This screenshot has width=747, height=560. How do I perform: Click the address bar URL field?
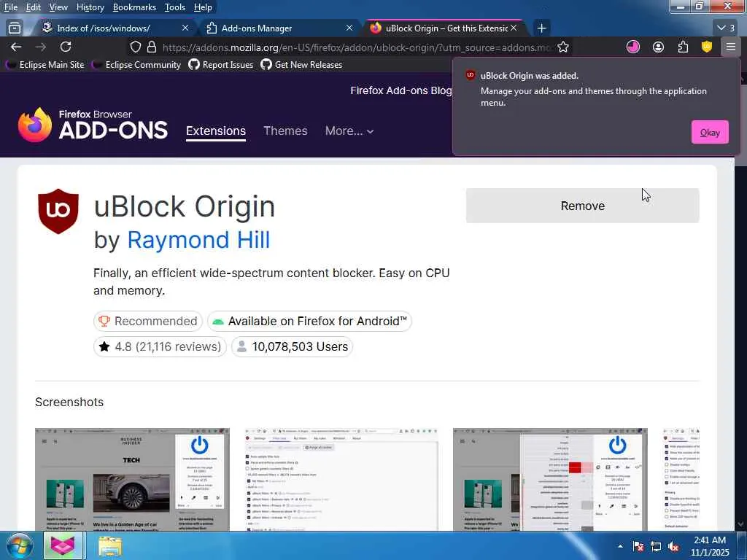coord(357,47)
